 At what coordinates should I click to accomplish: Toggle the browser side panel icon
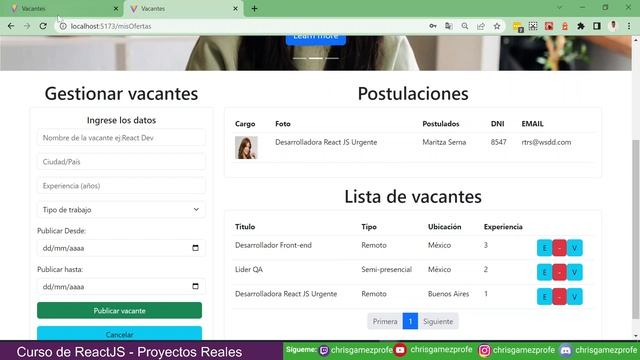pyautogui.click(x=597, y=26)
